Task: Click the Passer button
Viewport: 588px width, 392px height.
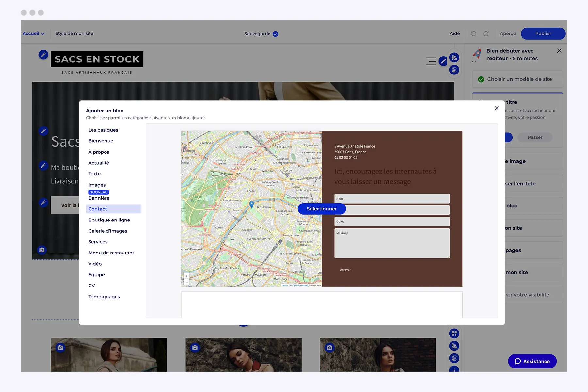Action: click(535, 137)
